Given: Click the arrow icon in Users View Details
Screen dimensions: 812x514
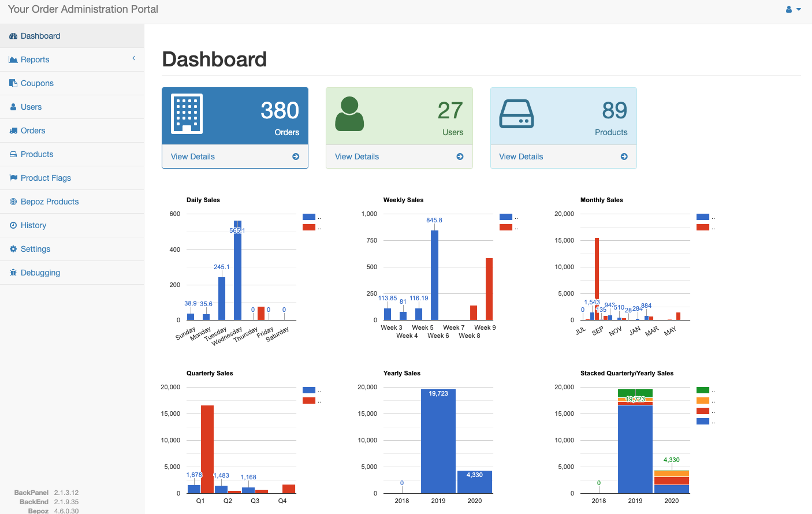Looking at the screenshot, I should [x=460, y=157].
